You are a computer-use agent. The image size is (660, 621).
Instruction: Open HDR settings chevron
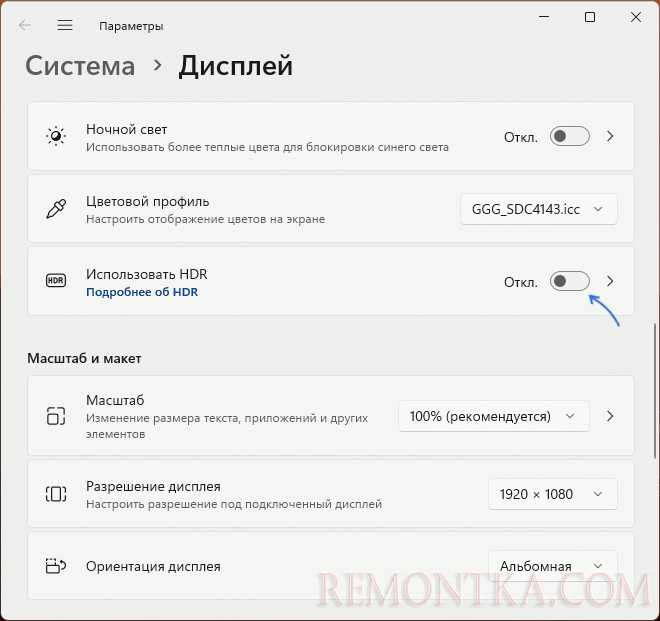pyautogui.click(x=610, y=281)
